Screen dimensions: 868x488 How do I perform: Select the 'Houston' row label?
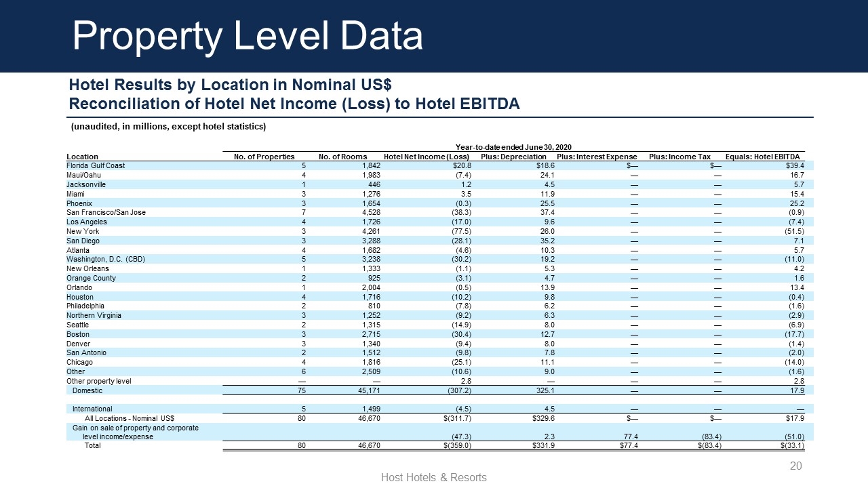tap(79, 297)
